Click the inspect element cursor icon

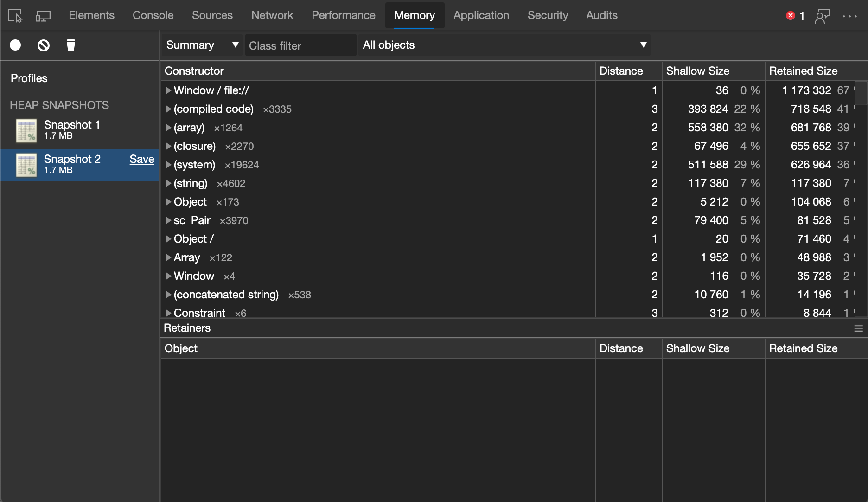15,16
